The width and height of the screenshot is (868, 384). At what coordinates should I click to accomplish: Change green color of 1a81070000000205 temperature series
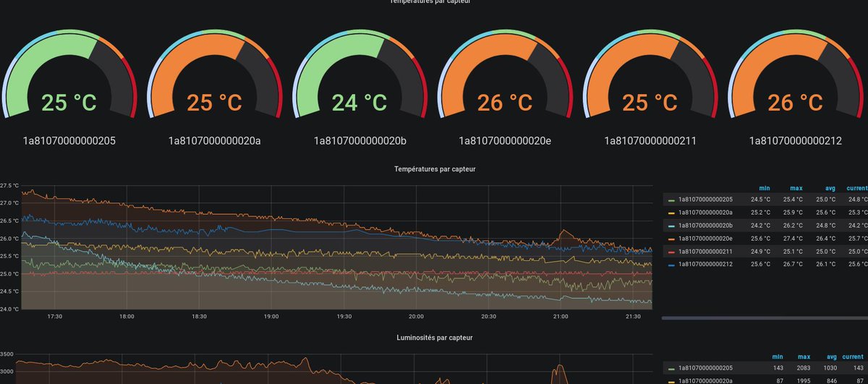pyautogui.click(x=671, y=200)
